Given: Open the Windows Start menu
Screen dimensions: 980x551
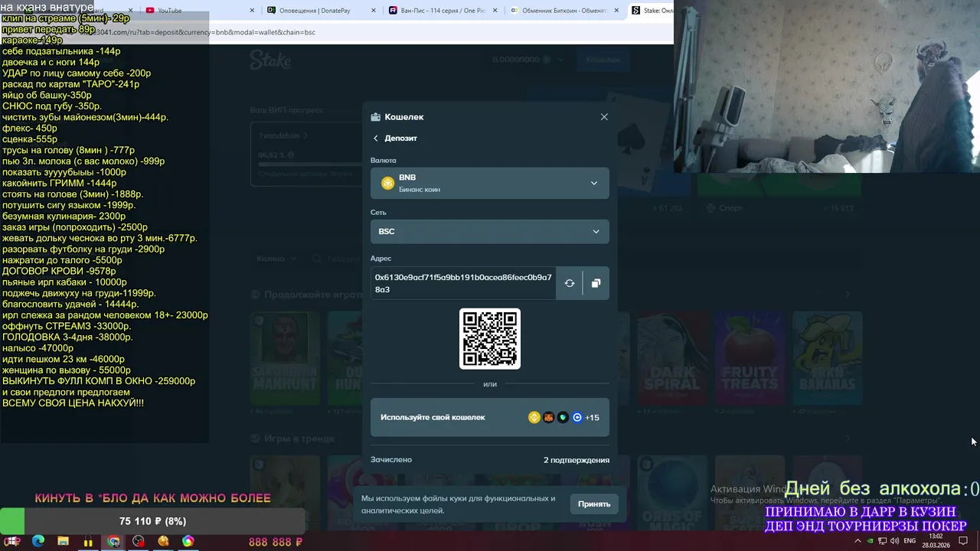Looking at the screenshot, I should (x=13, y=541).
